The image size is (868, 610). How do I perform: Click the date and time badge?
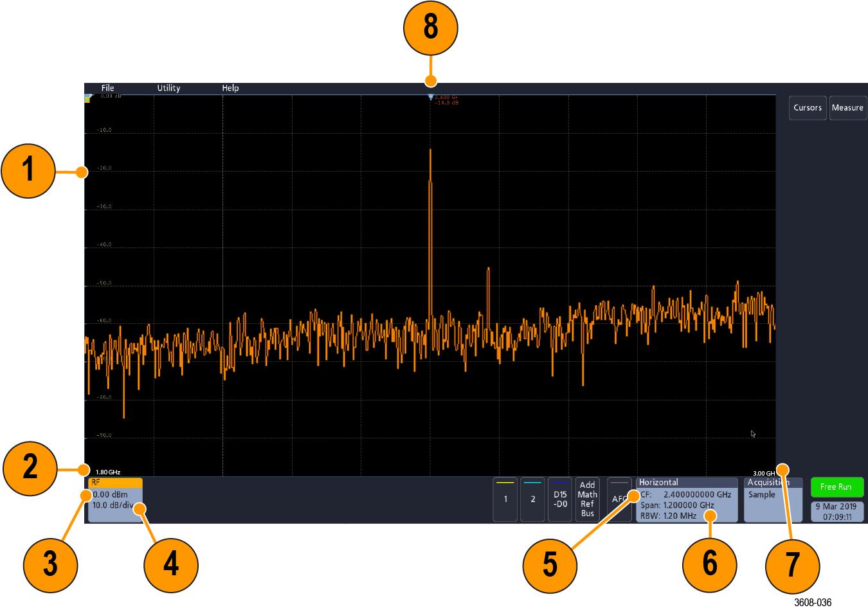(836, 512)
